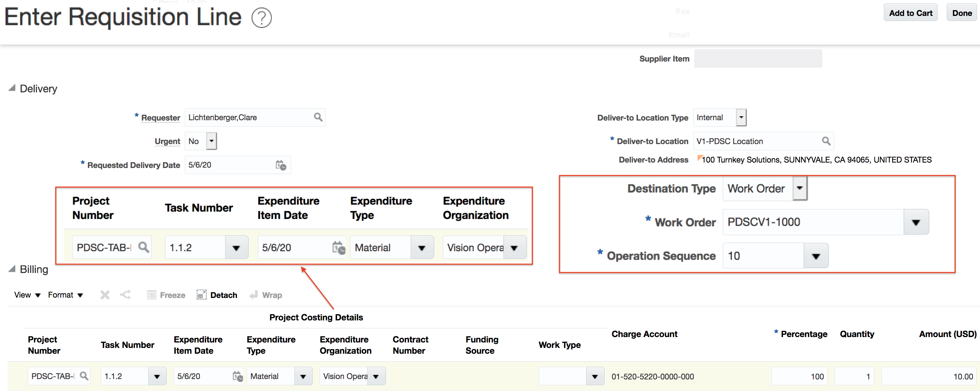Screen dimensions: 980x391
Task: Collapse the Billing section
Action: pyautogui.click(x=12, y=269)
